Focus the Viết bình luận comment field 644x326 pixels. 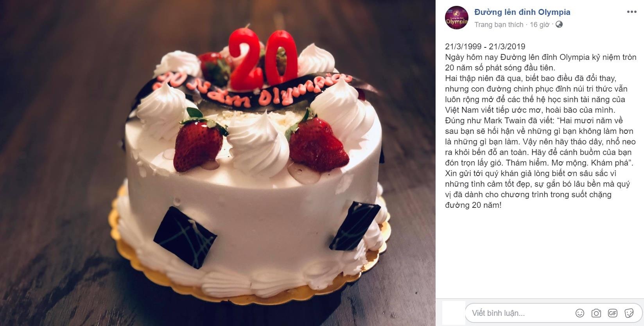click(554, 313)
